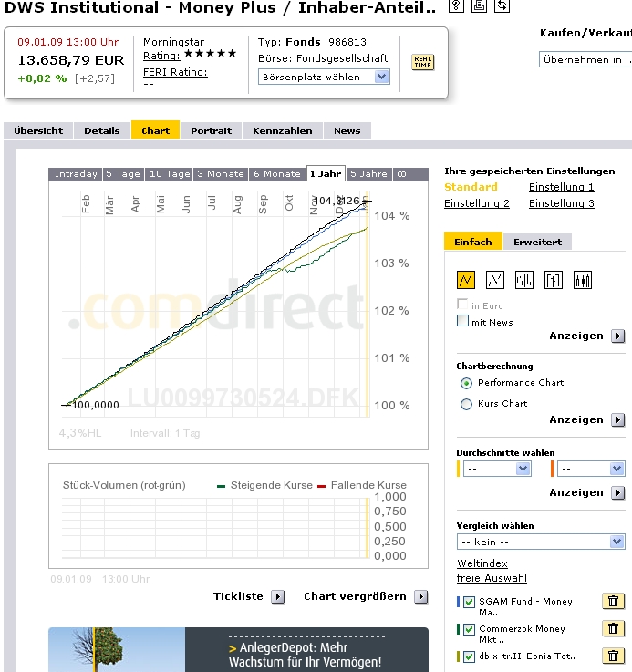This screenshot has height=672, width=632.
Task: Click the performance chart plot area
Action: [x=215, y=305]
